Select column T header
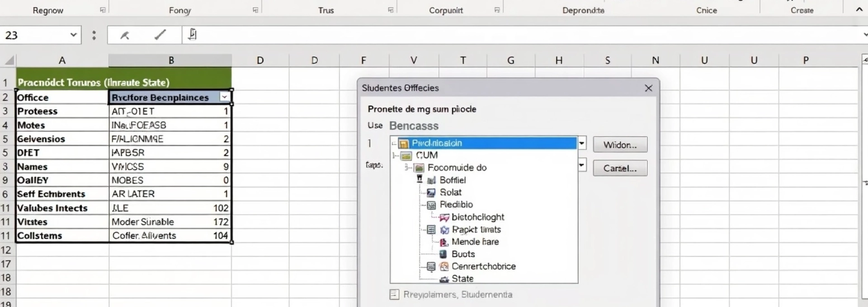This screenshot has height=307, width=868. pyautogui.click(x=462, y=60)
